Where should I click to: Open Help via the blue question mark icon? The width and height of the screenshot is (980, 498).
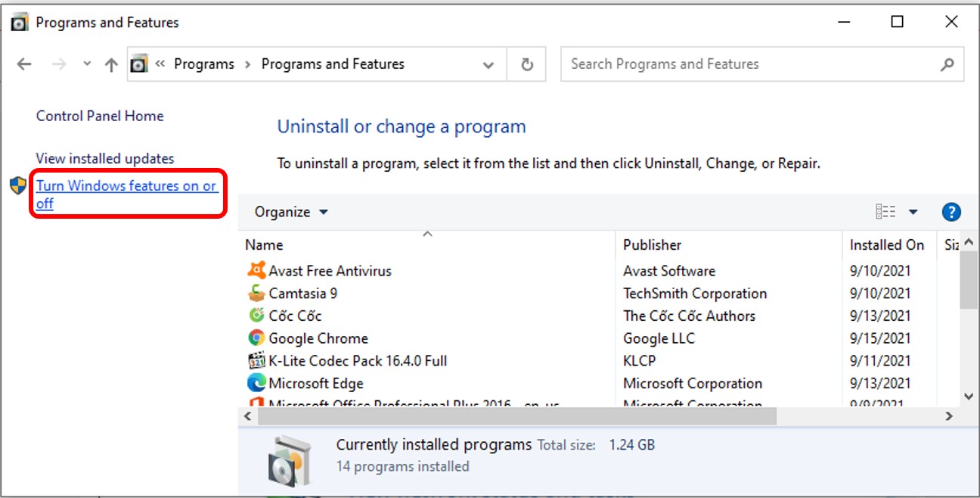point(951,211)
